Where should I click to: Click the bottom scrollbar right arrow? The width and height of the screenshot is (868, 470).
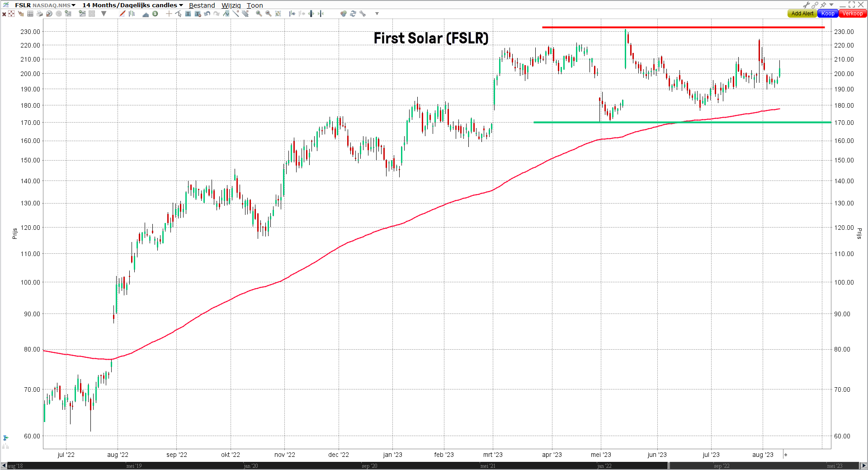863,466
